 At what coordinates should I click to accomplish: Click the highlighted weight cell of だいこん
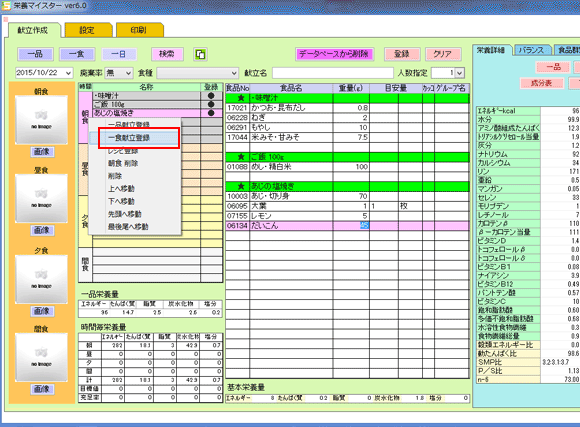[351, 226]
